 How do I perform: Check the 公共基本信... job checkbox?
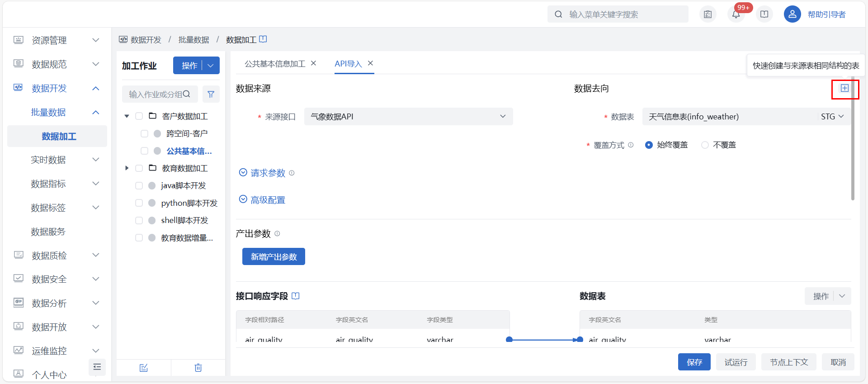[x=144, y=151]
